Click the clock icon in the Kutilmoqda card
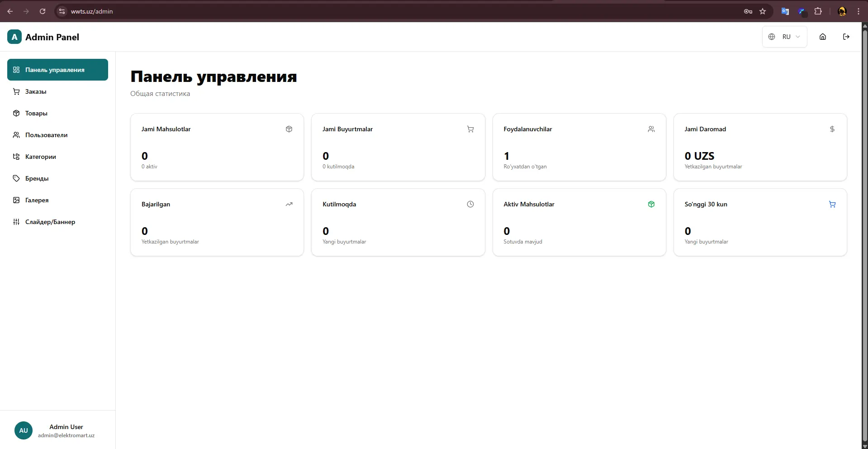Image resolution: width=868 pixels, height=449 pixels. point(470,204)
